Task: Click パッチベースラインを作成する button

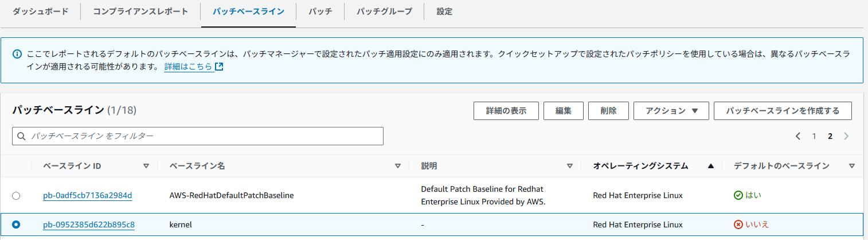Action: tap(783, 111)
